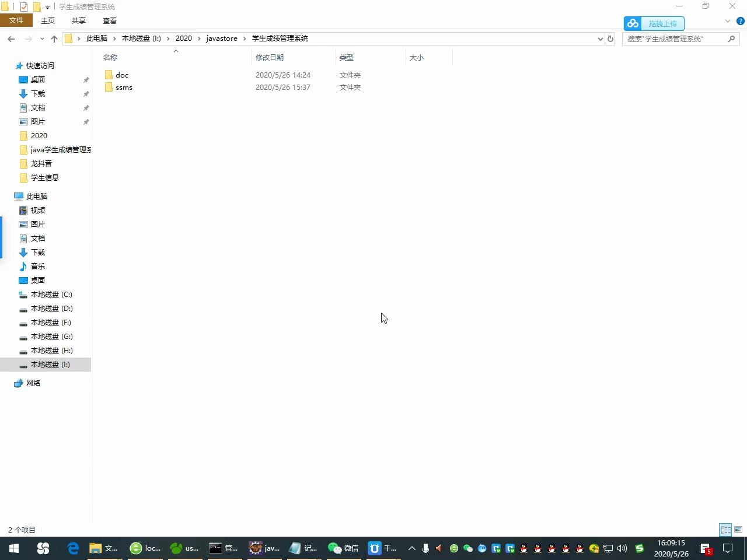Click 2020 in the address path
This screenshot has height=560, width=747.
[184, 38]
